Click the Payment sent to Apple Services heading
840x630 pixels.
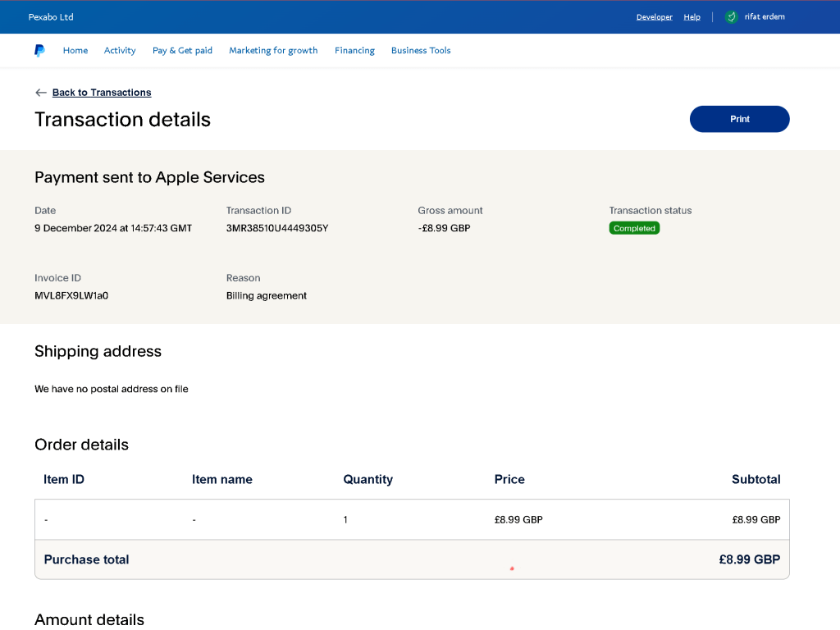click(149, 177)
